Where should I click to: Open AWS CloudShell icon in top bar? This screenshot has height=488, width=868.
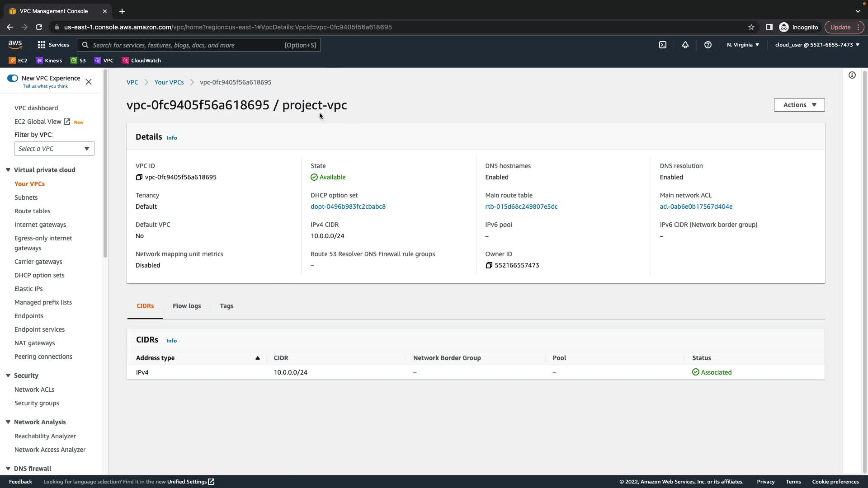click(x=663, y=45)
